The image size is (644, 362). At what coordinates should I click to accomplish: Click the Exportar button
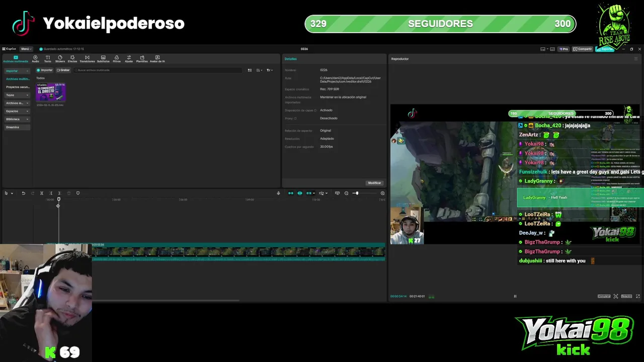point(606,49)
